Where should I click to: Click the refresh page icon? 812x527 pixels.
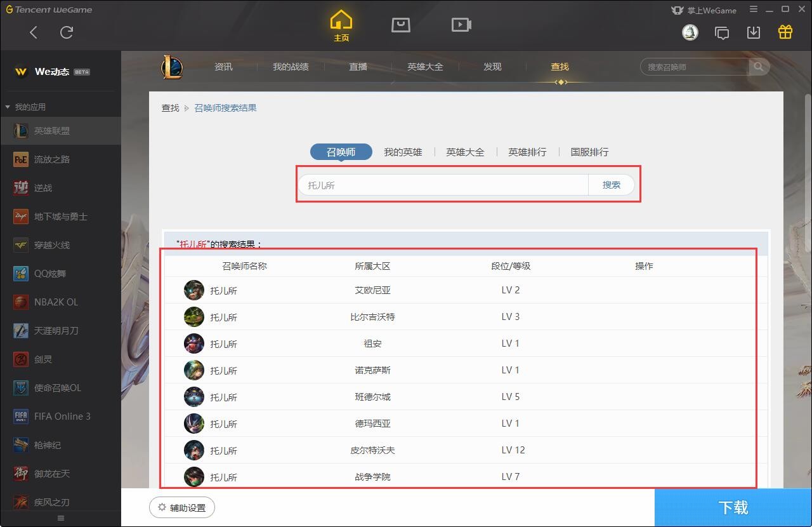(67, 32)
